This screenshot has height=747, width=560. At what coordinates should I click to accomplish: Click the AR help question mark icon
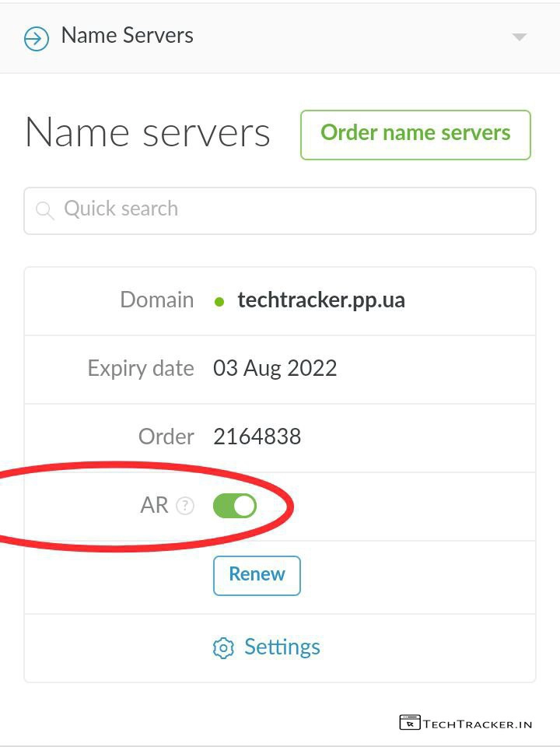click(184, 506)
